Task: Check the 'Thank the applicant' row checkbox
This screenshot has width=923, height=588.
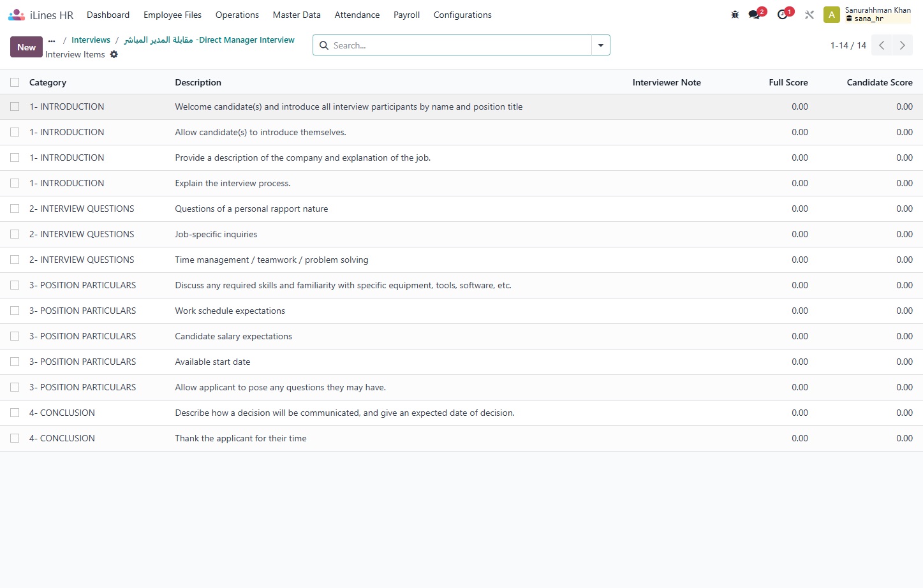Action: point(15,438)
